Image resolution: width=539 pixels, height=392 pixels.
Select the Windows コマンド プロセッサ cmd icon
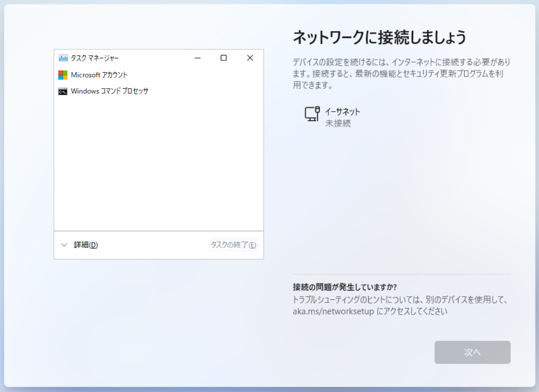click(63, 91)
